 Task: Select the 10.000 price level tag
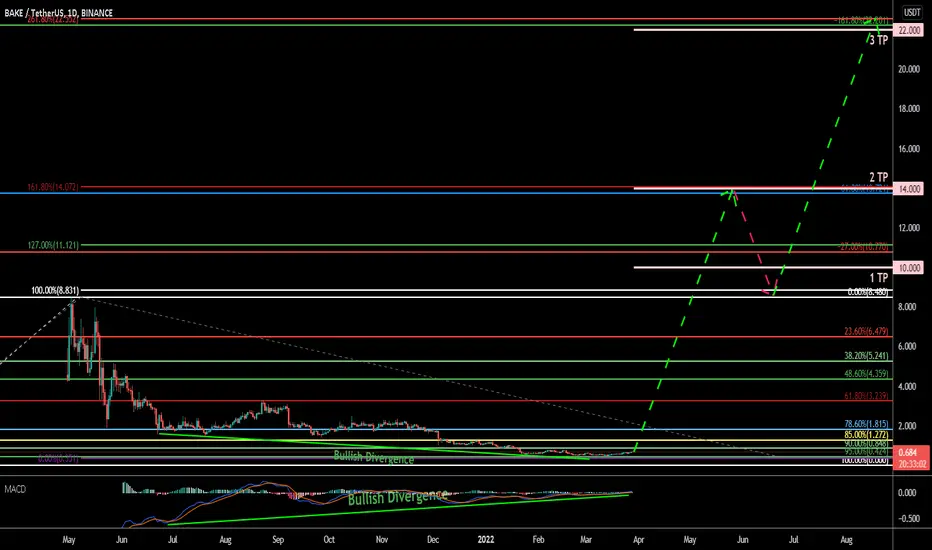909,268
